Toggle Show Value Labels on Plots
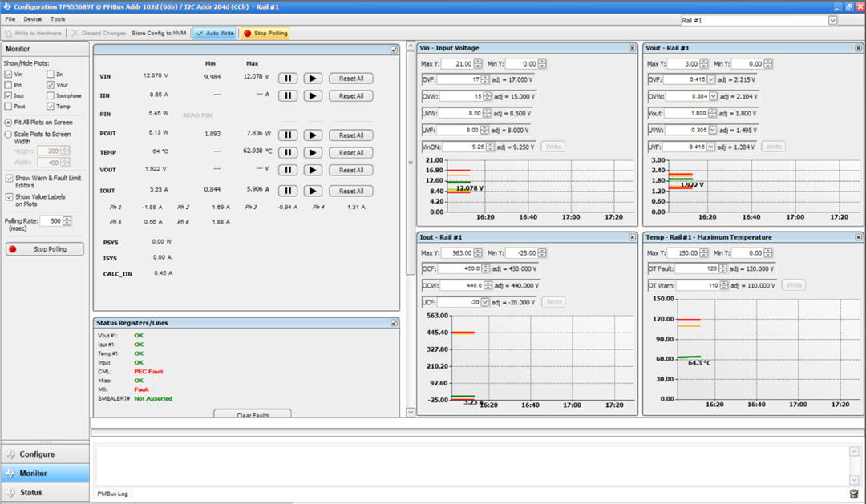 coord(10,197)
